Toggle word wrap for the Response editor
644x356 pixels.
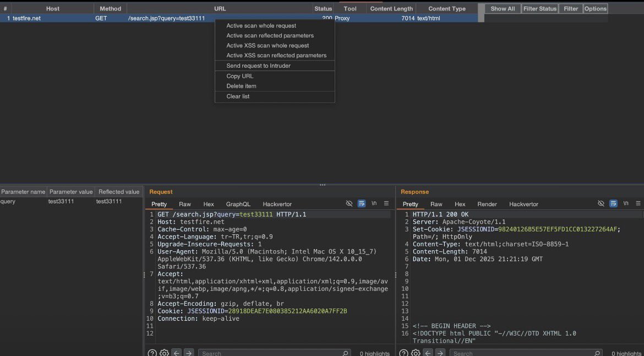point(613,203)
